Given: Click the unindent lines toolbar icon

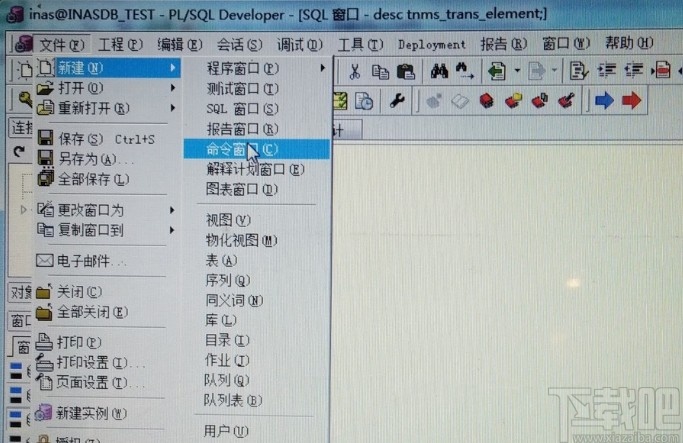Looking at the screenshot, I should pos(634,70).
